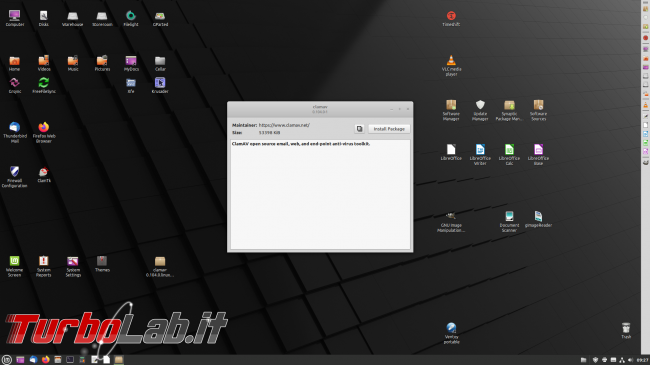Launch LibreOffice Base

click(x=538, y=155)
